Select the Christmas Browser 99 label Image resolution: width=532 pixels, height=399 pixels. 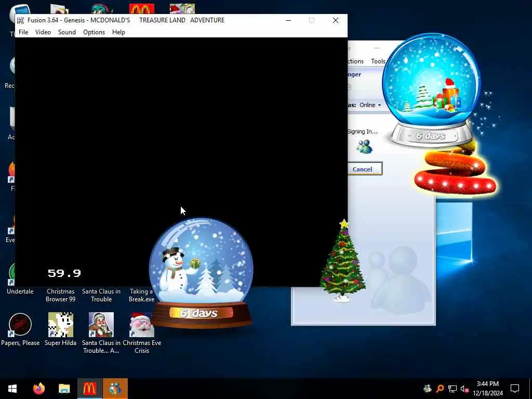point(61,295)
